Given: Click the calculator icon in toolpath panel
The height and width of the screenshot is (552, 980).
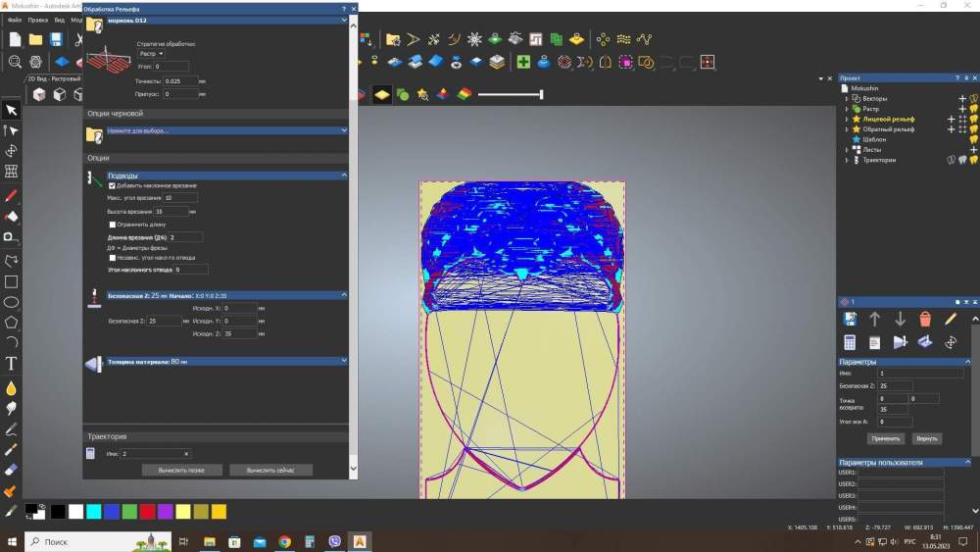Looking at the screenshot, I should 850,342.
